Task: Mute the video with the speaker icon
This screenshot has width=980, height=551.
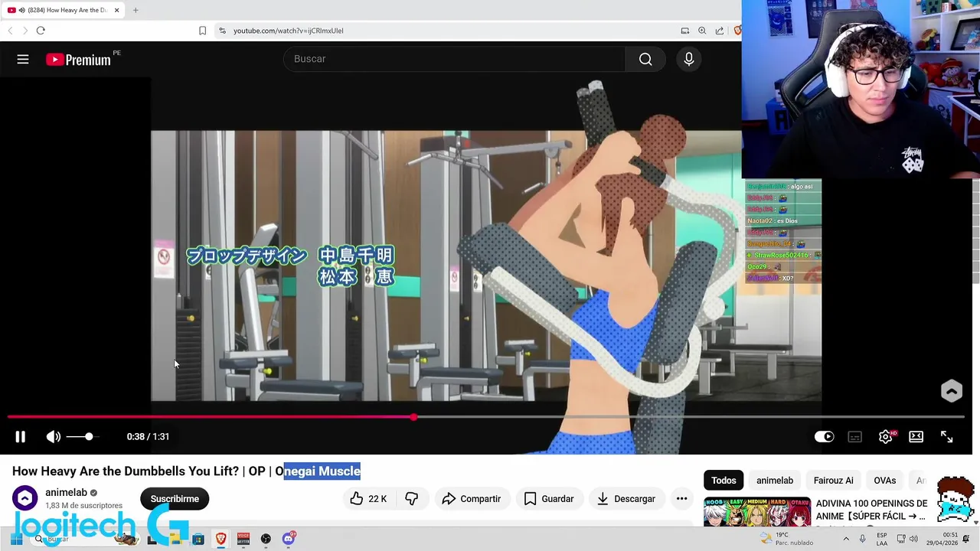Action: pos(53,436)
